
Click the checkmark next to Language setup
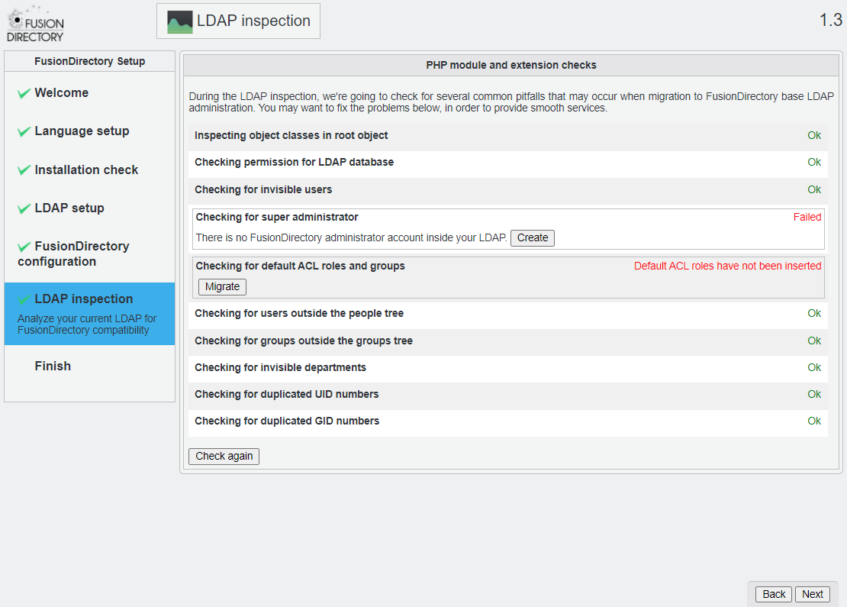(24, 131)
